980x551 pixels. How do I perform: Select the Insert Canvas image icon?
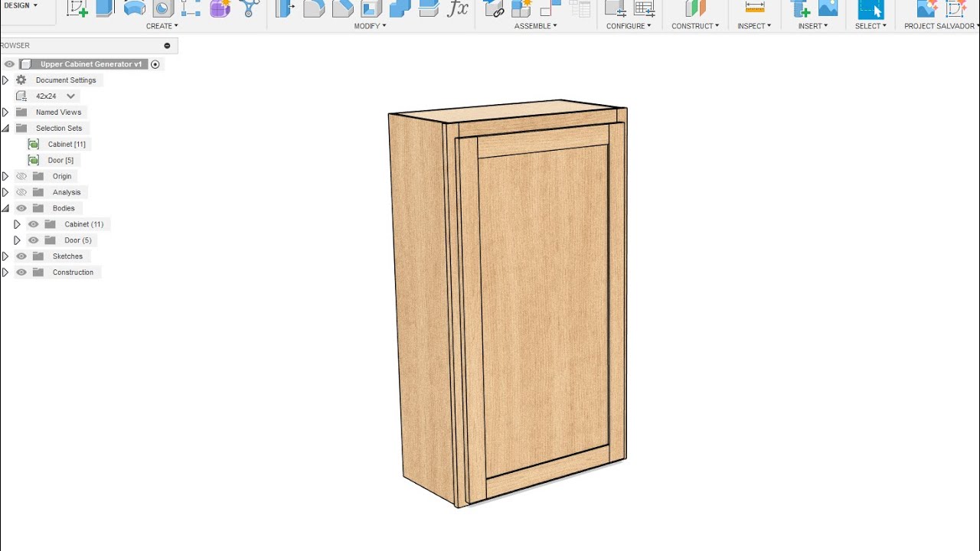tap(828, 8)
